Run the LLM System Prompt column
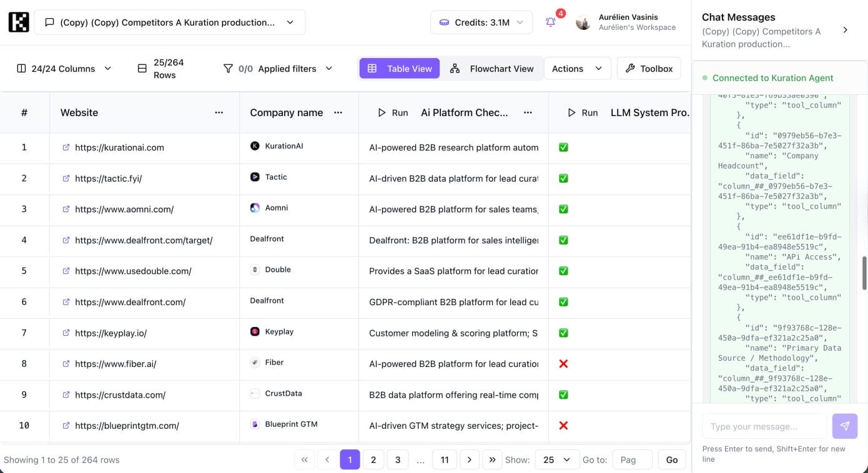This screenshot has width=868, height=473. (x=583, y=113)
